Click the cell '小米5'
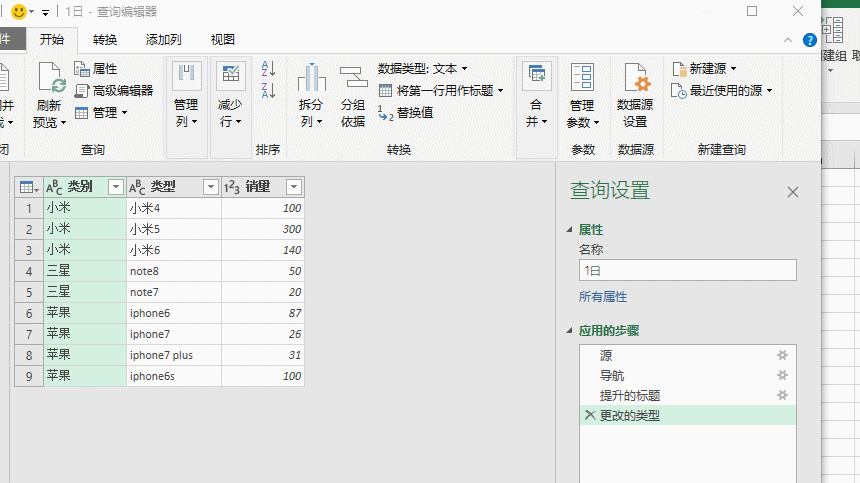Viewport: 860px width, 483px height. tap(174, 229)
